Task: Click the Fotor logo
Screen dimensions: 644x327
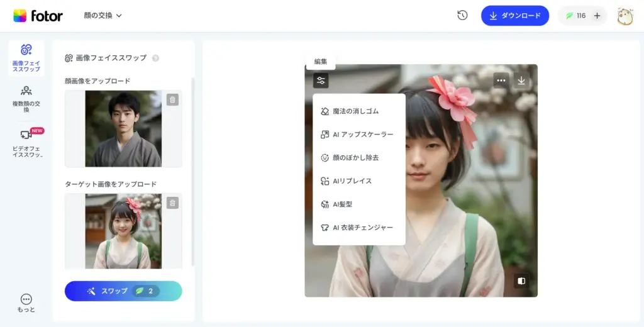Action: pyautogui.click(x=38, y=16)
